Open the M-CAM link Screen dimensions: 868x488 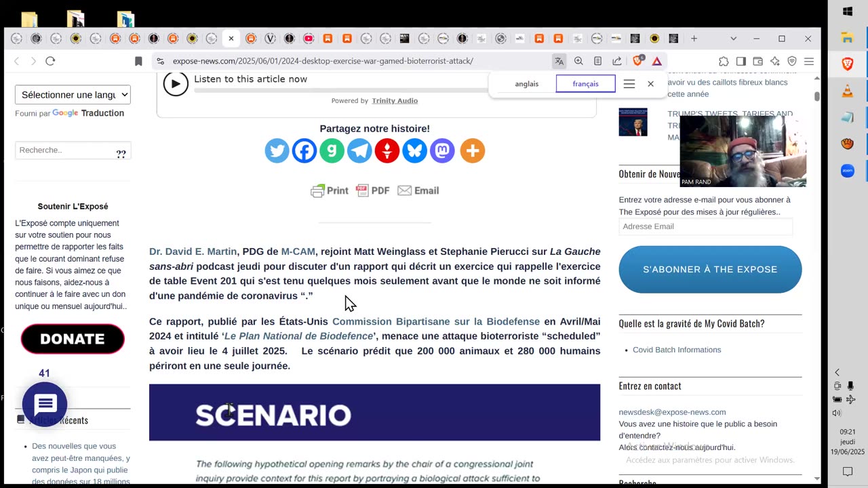298,251
